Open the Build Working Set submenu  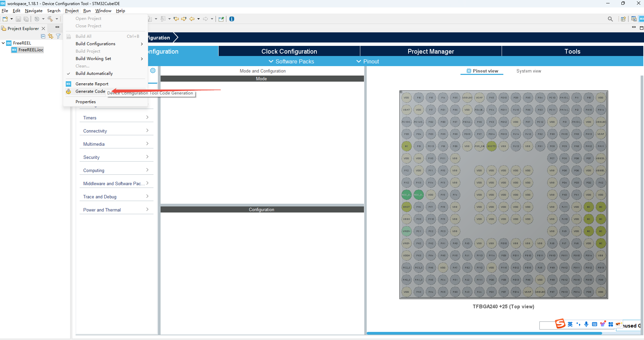tap(106, 59)
